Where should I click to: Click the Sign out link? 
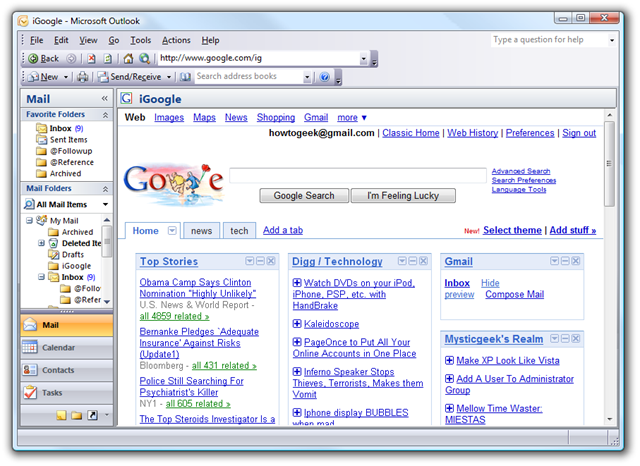point(579,133)
